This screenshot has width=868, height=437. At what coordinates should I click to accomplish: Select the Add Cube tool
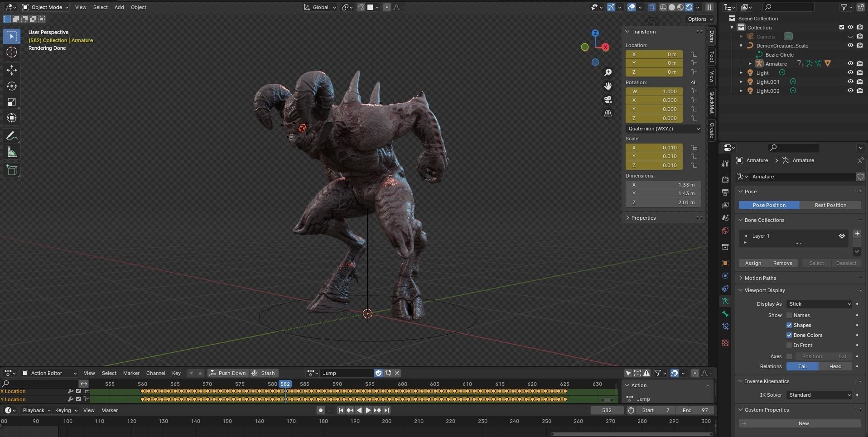pos(12,170)
